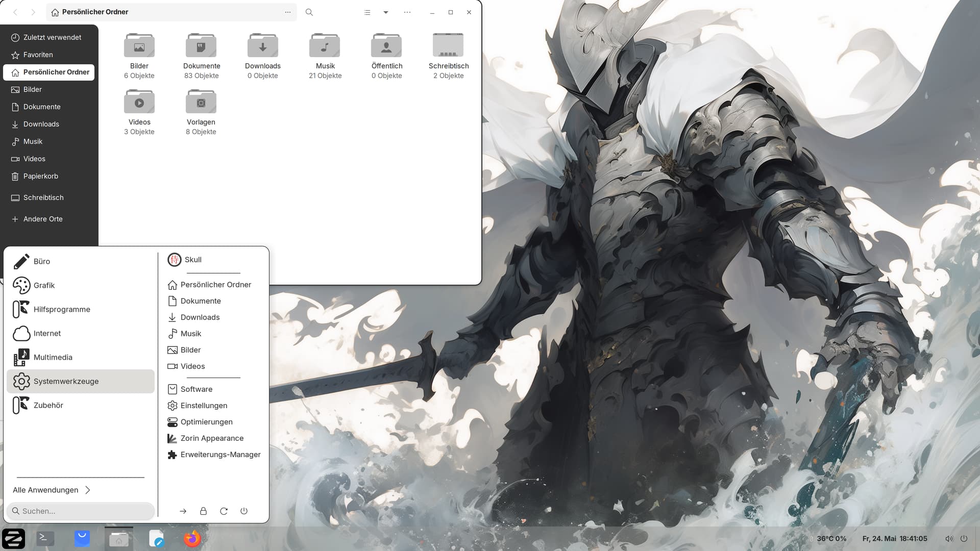This screenshot has width=980, height=551.
Task: Select Bilder in Files sidebar
Action: click(49, 89)
